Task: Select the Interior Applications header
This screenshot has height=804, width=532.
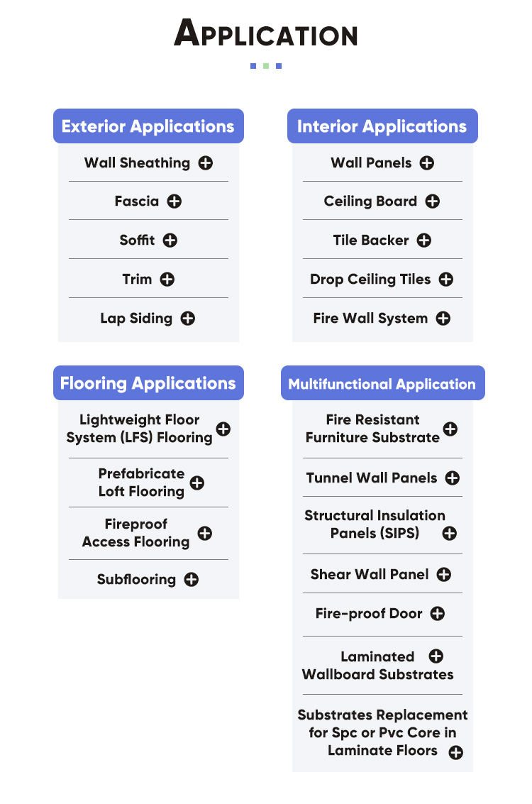Action: point(382,126)
